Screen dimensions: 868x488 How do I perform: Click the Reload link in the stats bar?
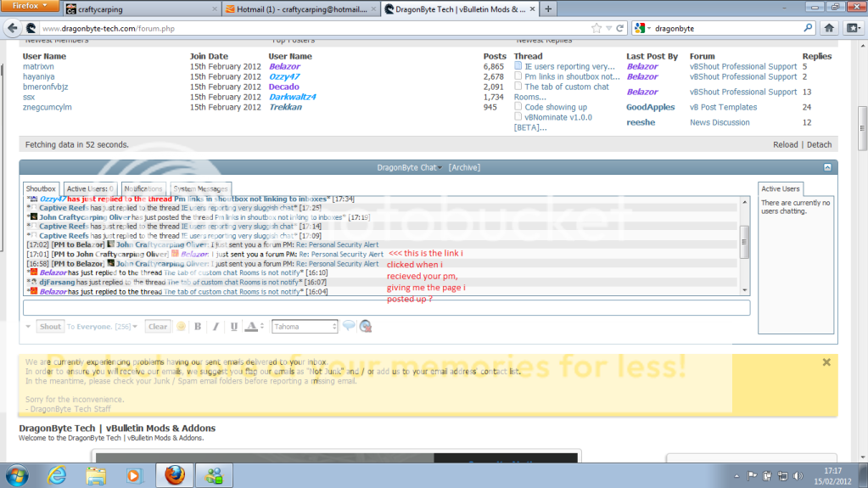pyautogui.click(x=785, y=144)
